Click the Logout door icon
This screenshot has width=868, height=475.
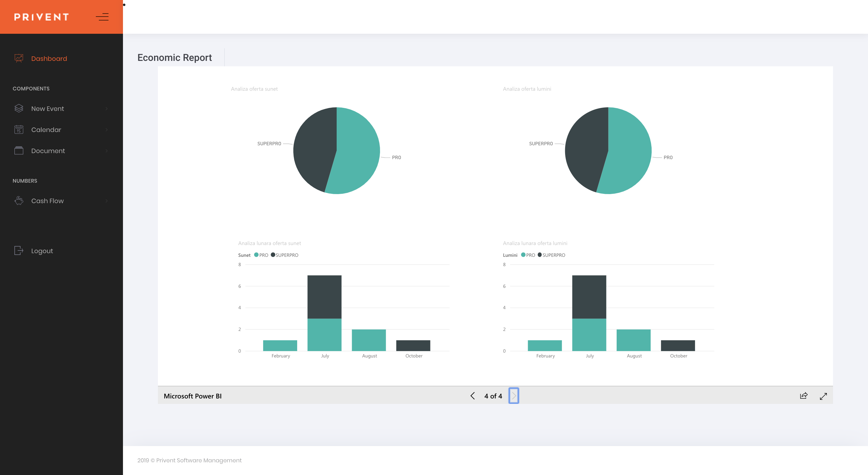tap(19, 250)
